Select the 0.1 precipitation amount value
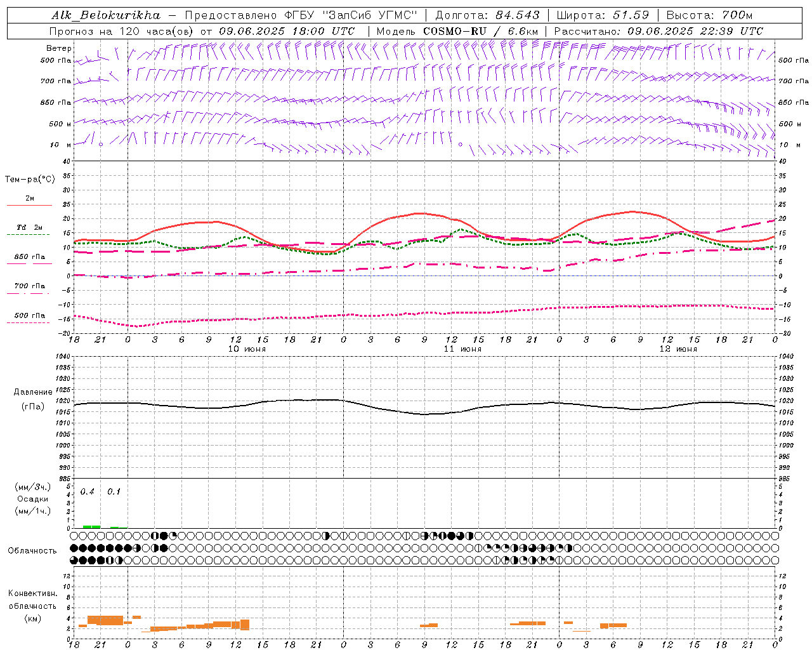Screen dimensions: 812x650 tap(114, 491)
